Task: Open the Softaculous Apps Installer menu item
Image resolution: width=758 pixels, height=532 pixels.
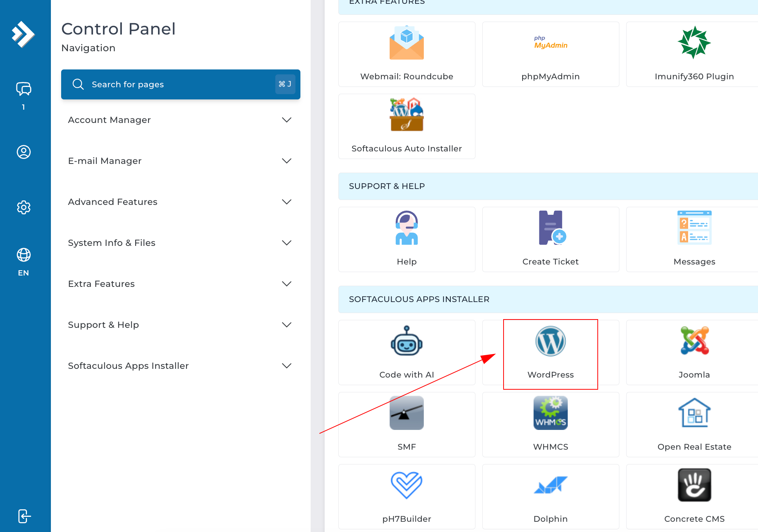Action: (x=181, y=366)
